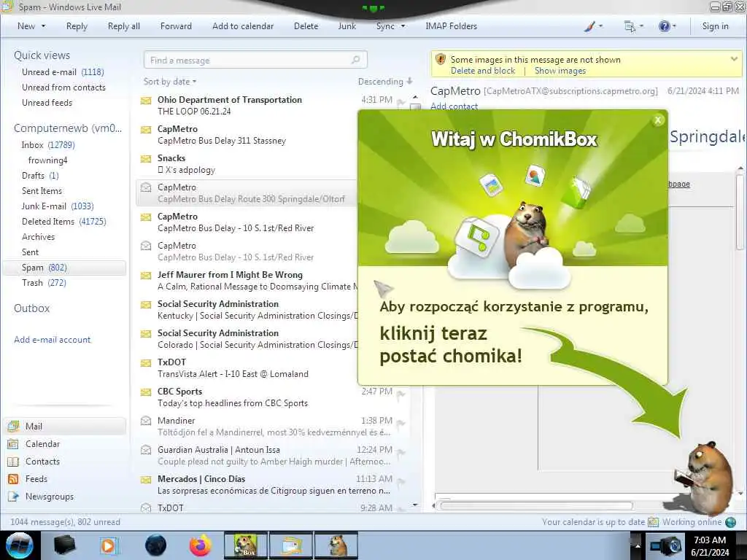747x560 pixels.
Task: Expand the image warning bar chevron
Action: point(734,59)
